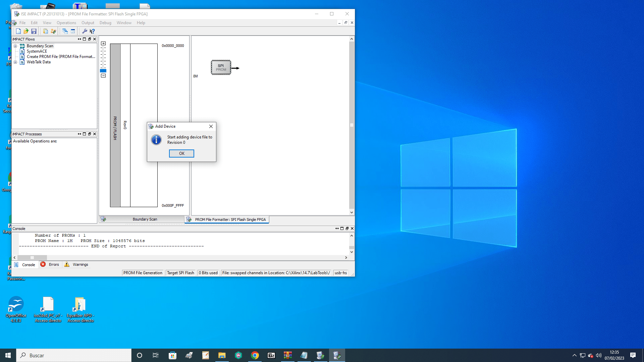The width and height of the screenshot is (644, 362).
Task: Select PROM File Formatter SPI Flash tab
Action: click(227, 220)
